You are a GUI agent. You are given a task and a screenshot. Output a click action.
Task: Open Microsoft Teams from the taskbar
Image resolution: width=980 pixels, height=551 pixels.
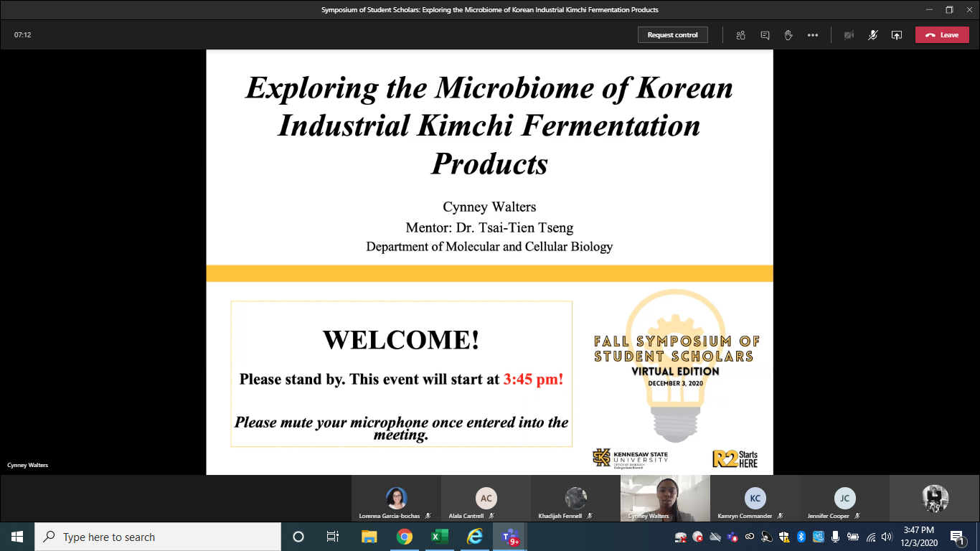pyautogui.click(x=511, y=537)
